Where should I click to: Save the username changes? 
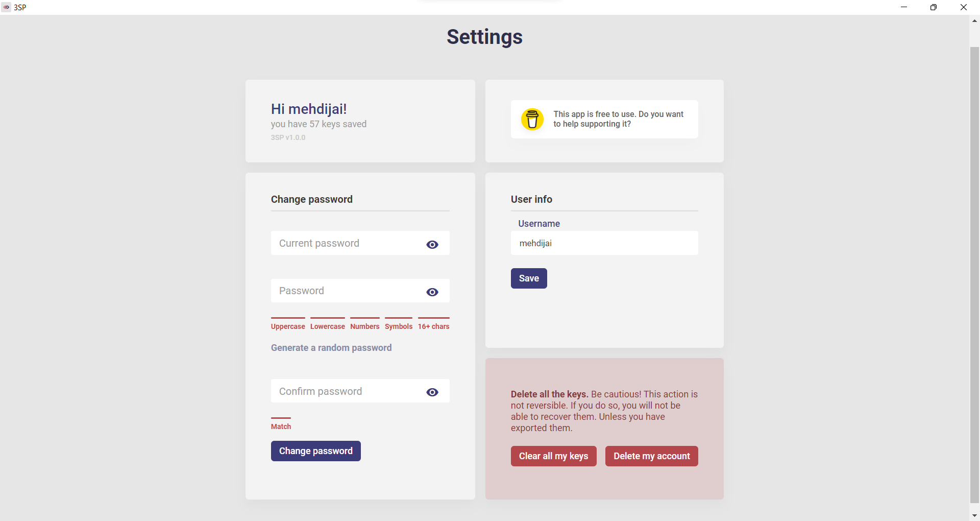click(x=529, y=278)
